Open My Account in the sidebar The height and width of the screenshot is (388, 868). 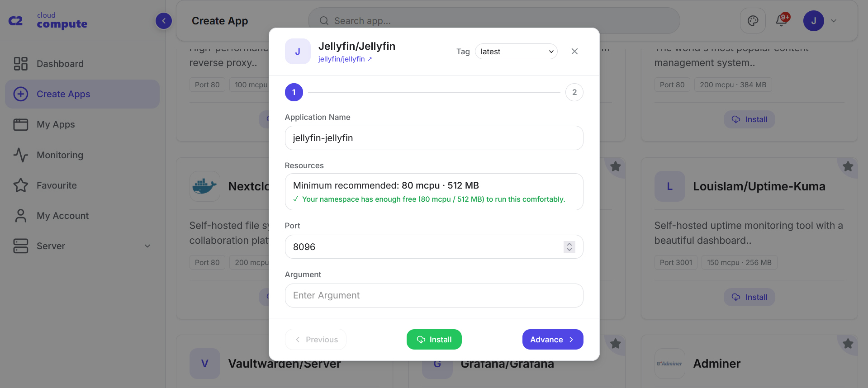[82, 216]
